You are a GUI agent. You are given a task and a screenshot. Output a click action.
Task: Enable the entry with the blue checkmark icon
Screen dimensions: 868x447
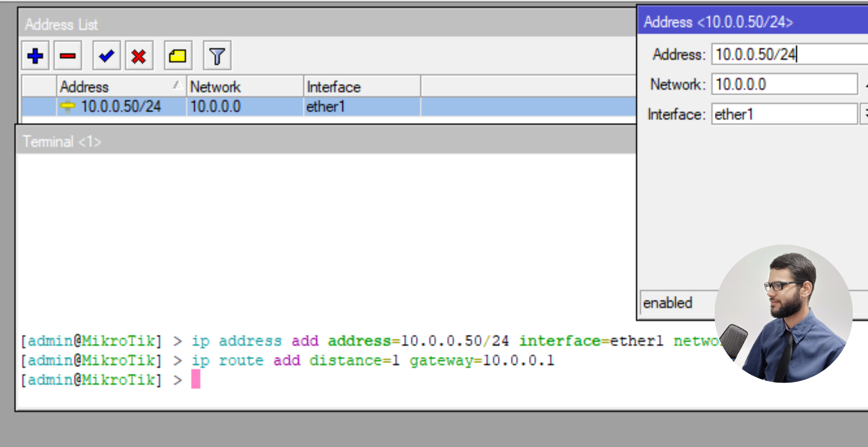(106, 56)
